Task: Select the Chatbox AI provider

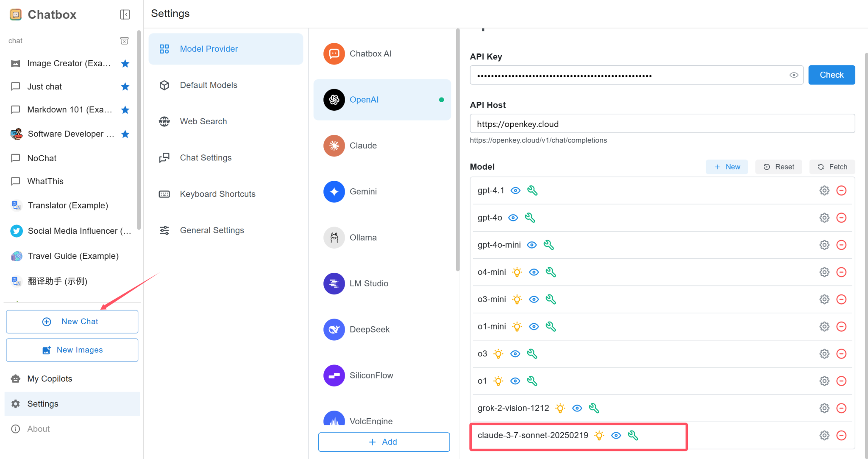Action: 382,54
